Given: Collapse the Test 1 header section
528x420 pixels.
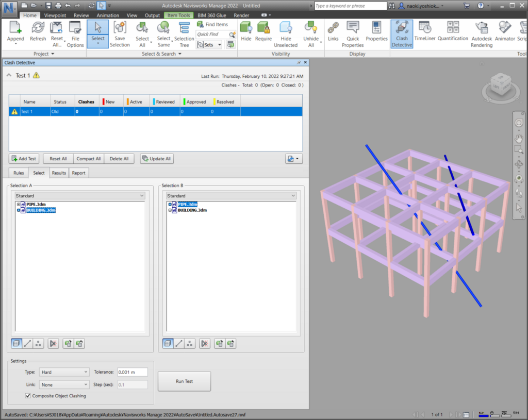Looking at the screenshot, I should pyautogui.click(x=9, y=75).
